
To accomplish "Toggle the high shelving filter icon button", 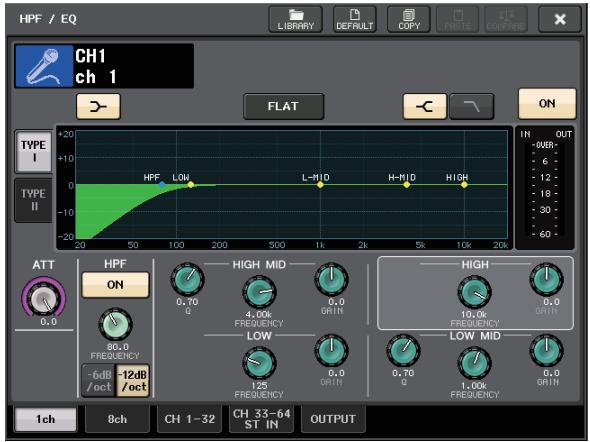I will (x=425, y=107).
